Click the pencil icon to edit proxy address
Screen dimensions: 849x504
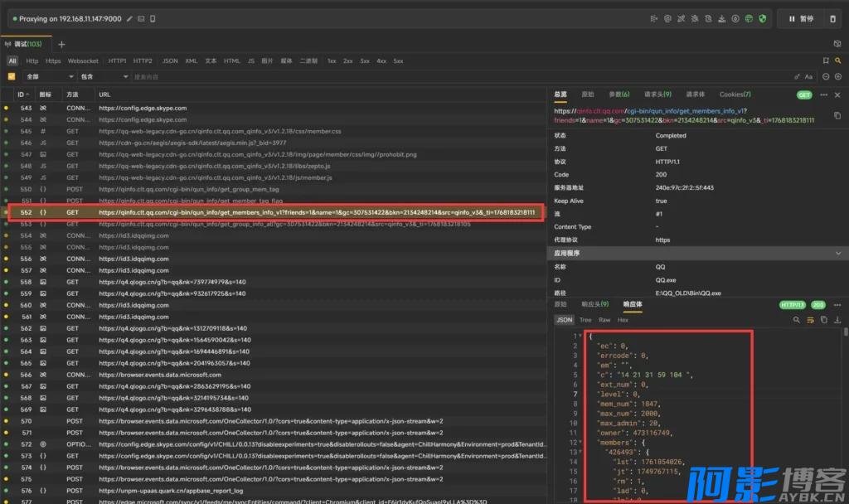click(129, 18)
